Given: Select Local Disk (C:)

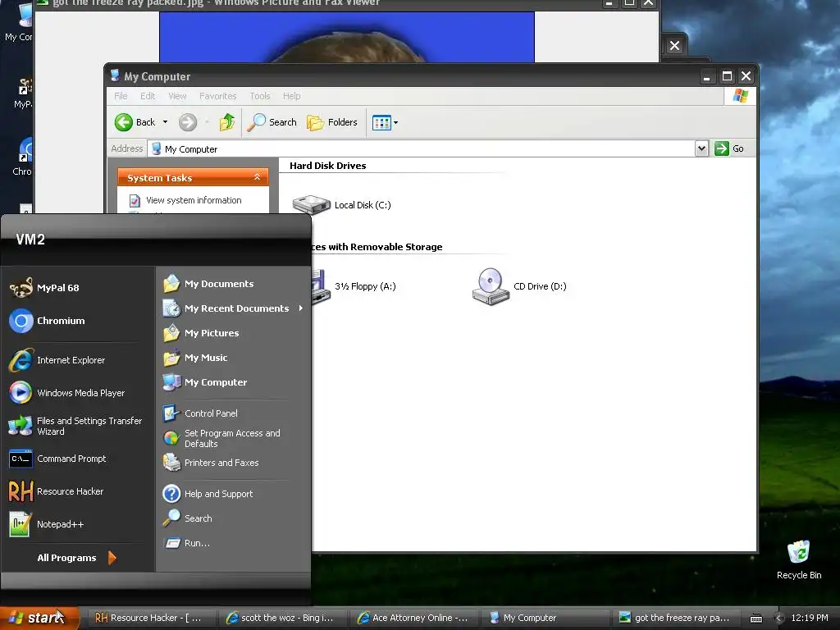Looking at the screenshot, I should point(342,204).
